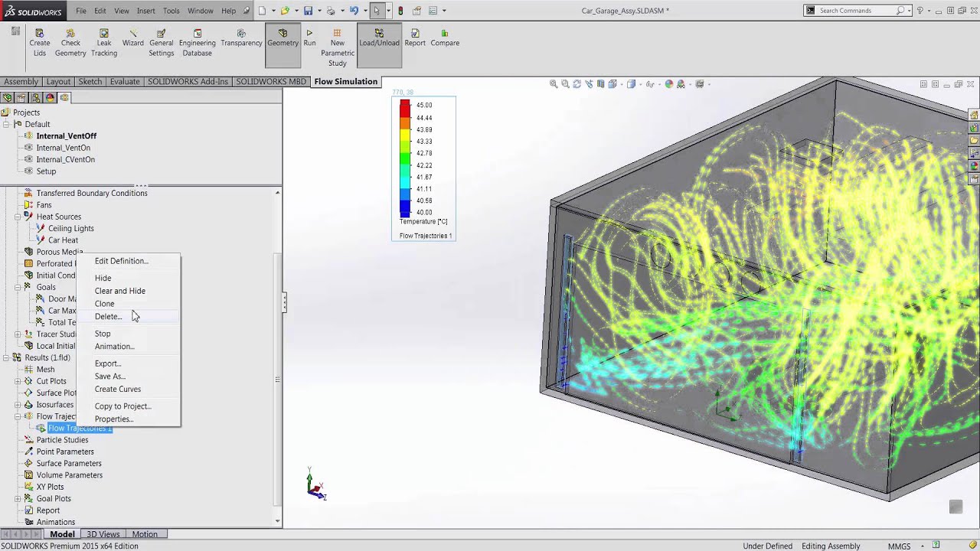Toggle the Load/Unload results button

pos(379,45)
